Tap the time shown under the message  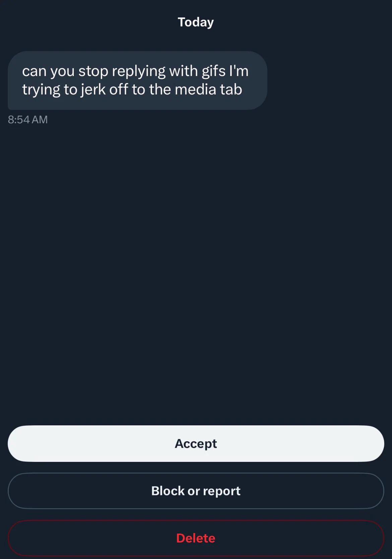pos(28,120)
